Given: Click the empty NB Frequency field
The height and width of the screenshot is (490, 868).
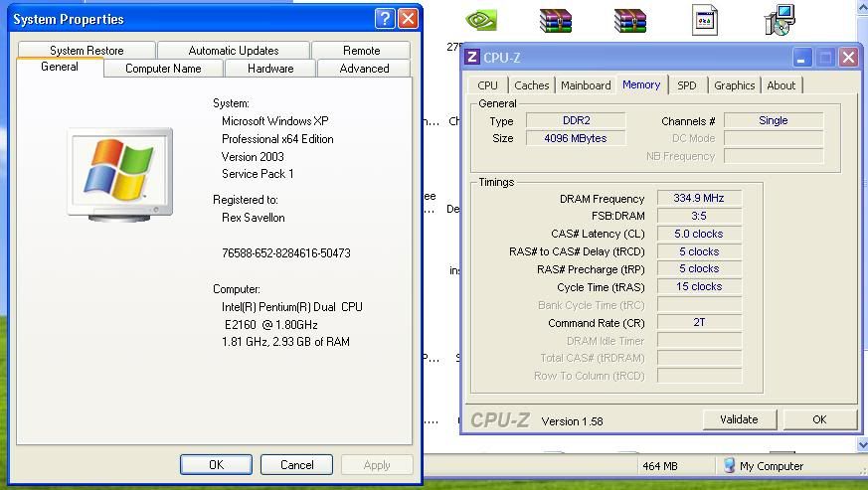Looking at the screenshot, I should point(774,156).
